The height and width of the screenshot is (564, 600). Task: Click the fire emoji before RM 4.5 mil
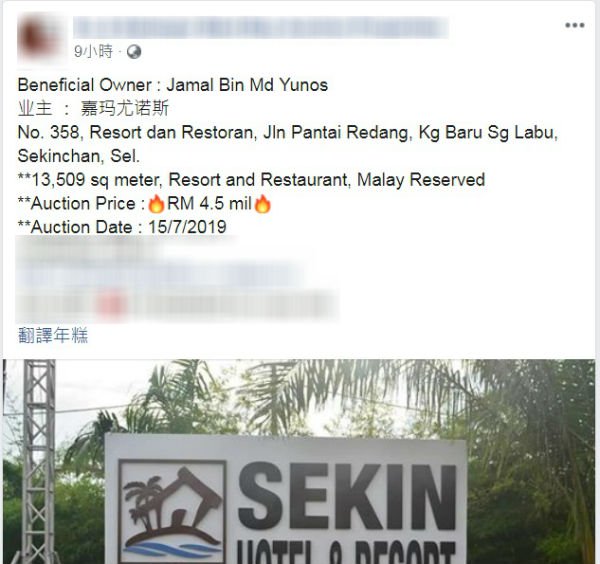click(156, 204)
